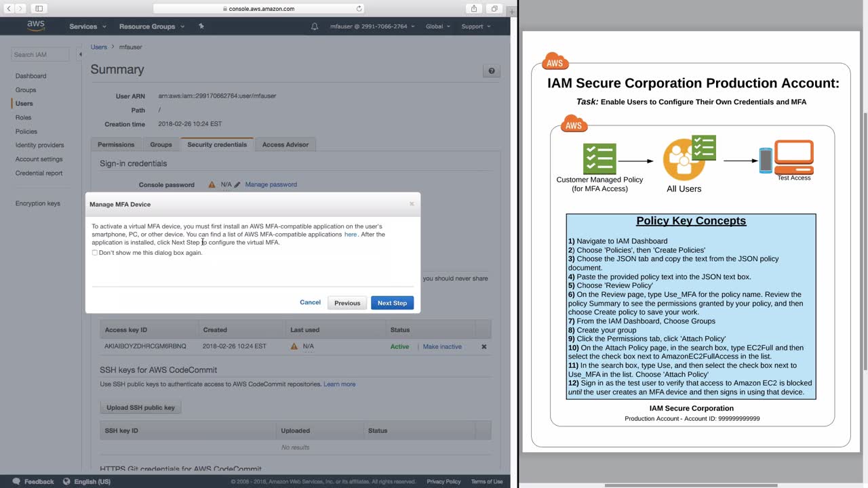Switch to the Permissions tab
Viewport: 868px width, 488px height.
tap(116, 144)
